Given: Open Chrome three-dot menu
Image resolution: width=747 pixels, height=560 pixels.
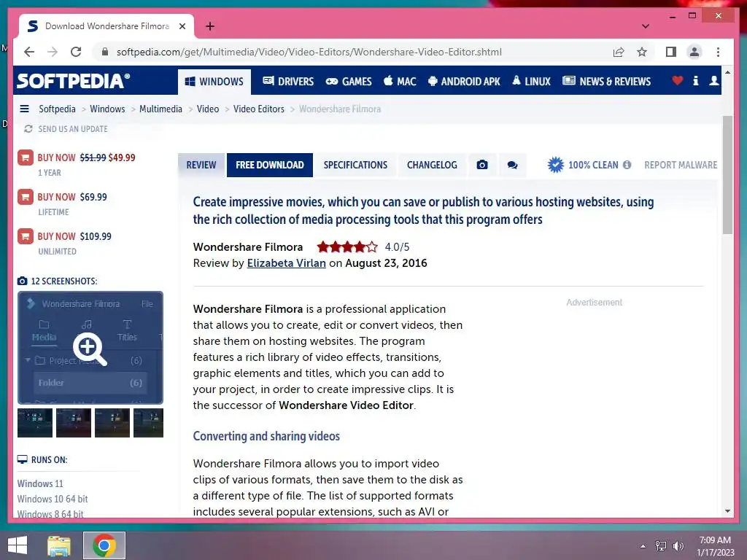Looking at the screenshot, I should [718, 52].
